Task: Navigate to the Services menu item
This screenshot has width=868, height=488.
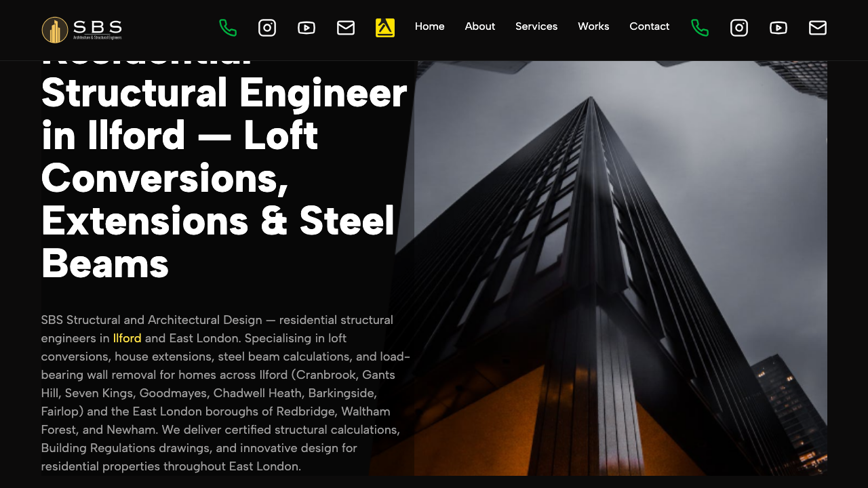Action: coord(536,26)
